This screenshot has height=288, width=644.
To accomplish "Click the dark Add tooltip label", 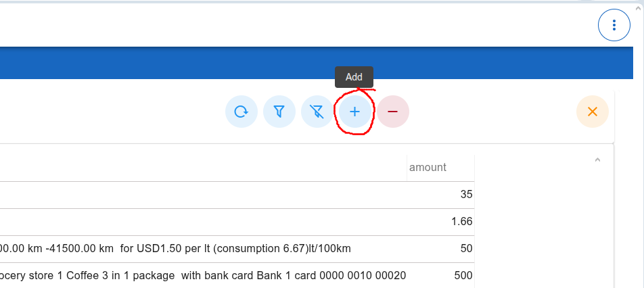I will 354,77.
